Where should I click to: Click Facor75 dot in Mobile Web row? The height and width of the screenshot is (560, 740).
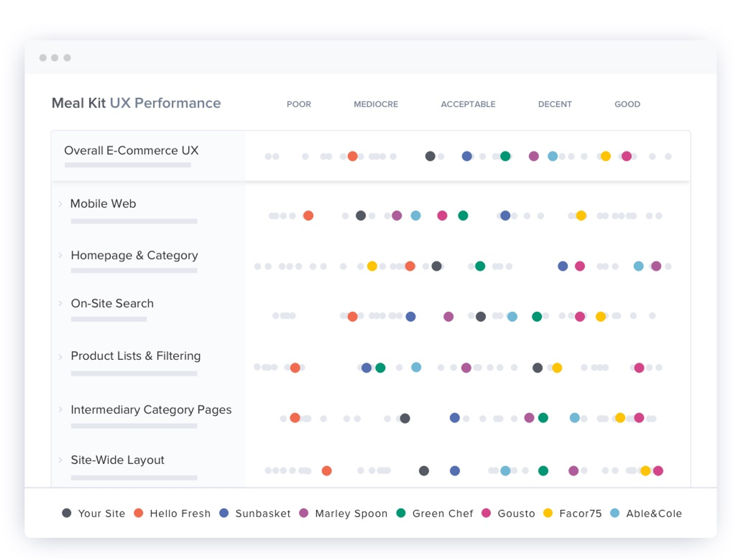pos(581,216)
